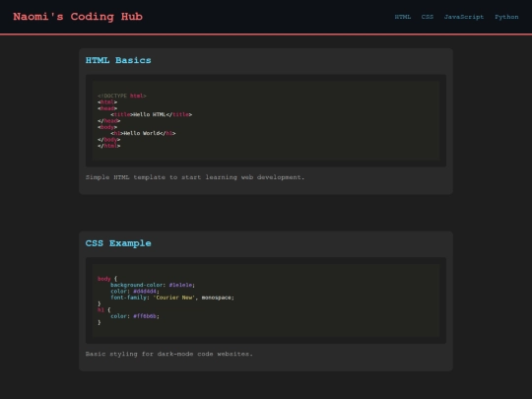Click the Simple HTML template description text

tap(195, 177)
